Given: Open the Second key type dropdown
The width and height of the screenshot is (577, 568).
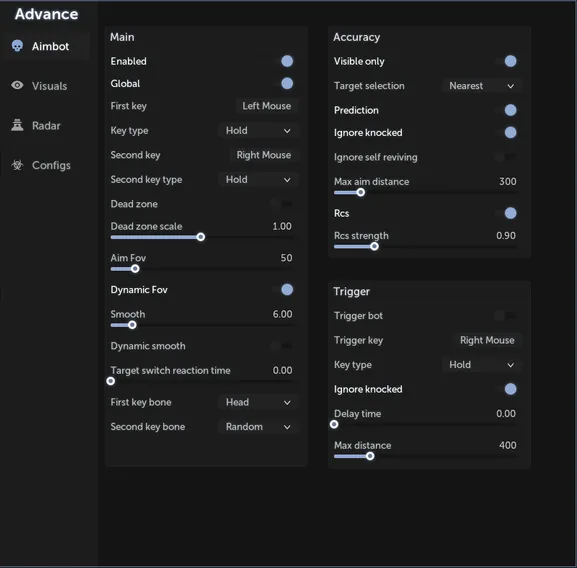Looking at the screenshot, I should [x=258, y=180].
